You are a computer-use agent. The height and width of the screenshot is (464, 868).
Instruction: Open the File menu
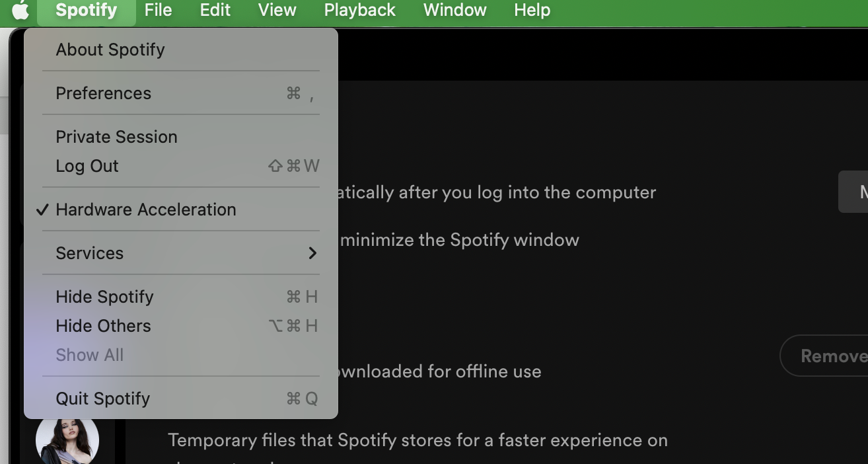click(x=159, y=11)
